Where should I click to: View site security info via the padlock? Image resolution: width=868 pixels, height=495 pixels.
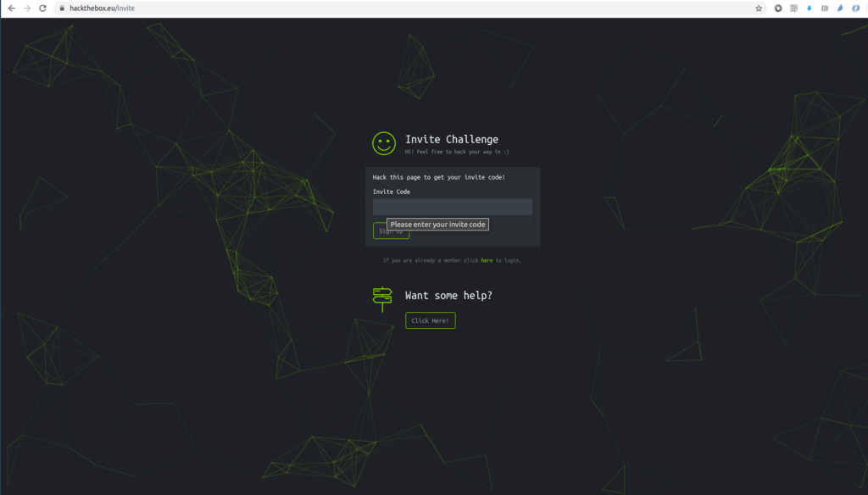pyautogui.click(x=62, y=8)
